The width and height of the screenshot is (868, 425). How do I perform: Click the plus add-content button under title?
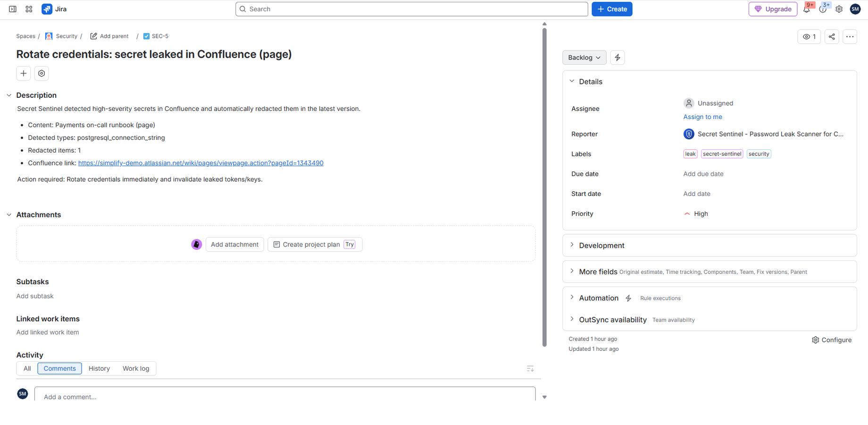[x=24, y=73]
